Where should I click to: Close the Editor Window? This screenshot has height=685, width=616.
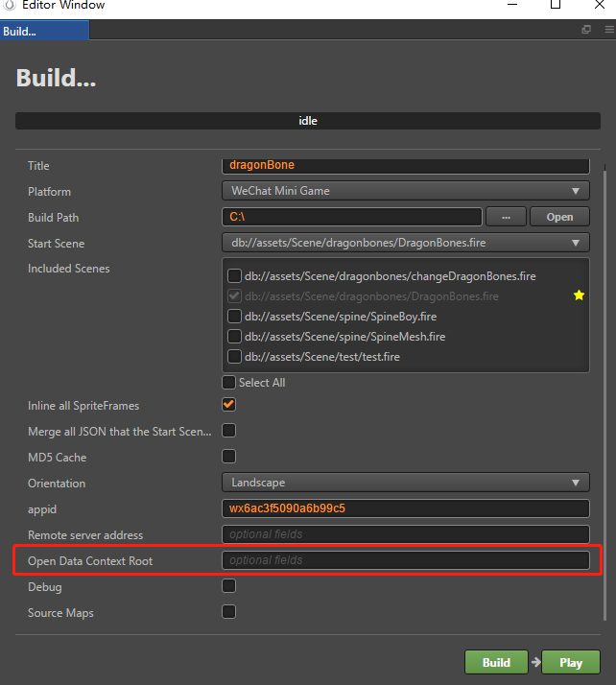pos(602,6)
